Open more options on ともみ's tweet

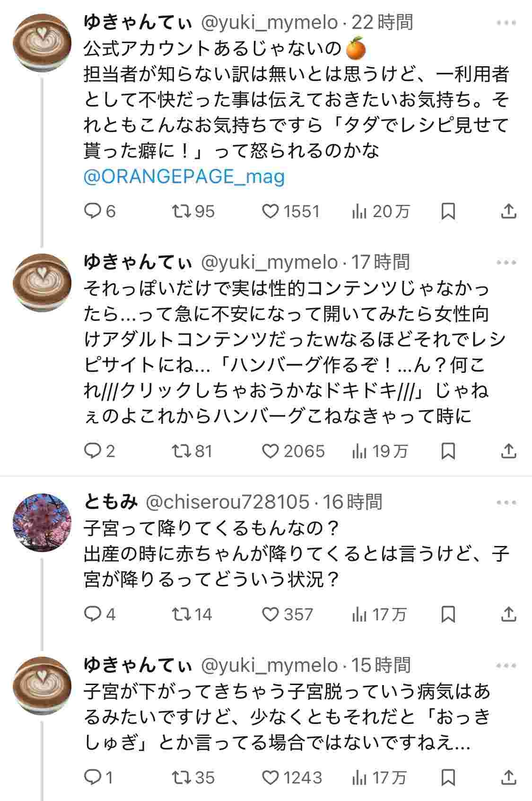coord(506,502)
